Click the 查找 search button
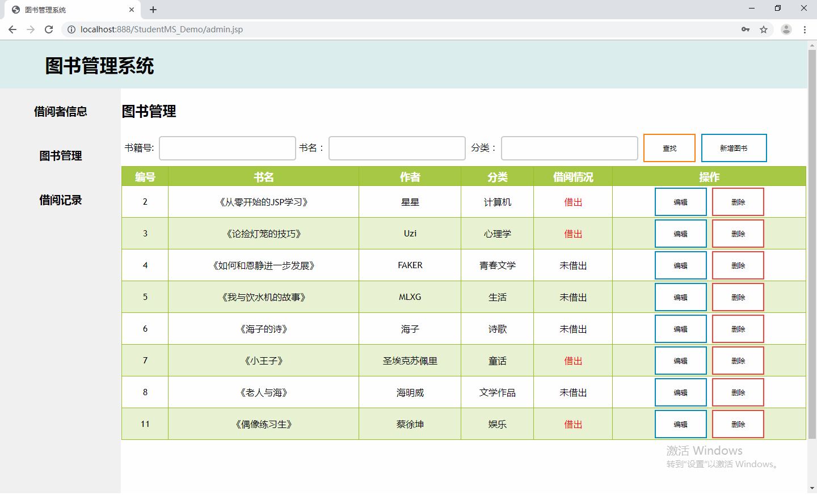This screenshot has height=504, width=817. 669,148
